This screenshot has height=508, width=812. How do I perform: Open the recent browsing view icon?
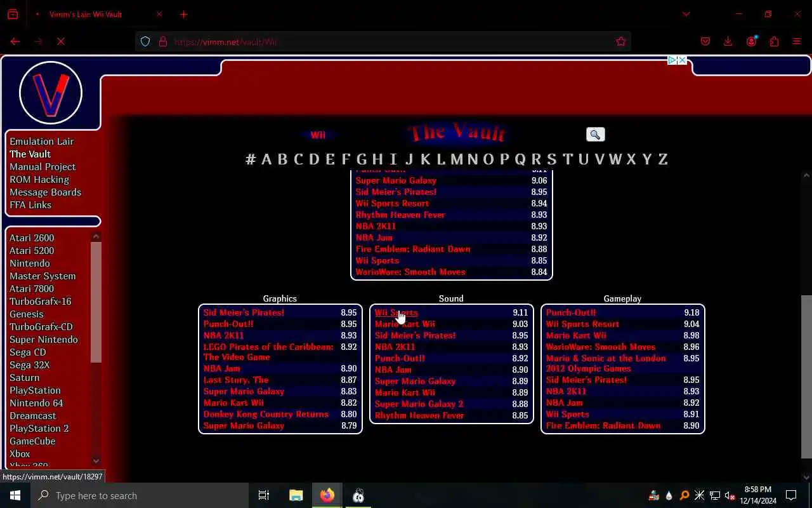[x=13, y=14]
